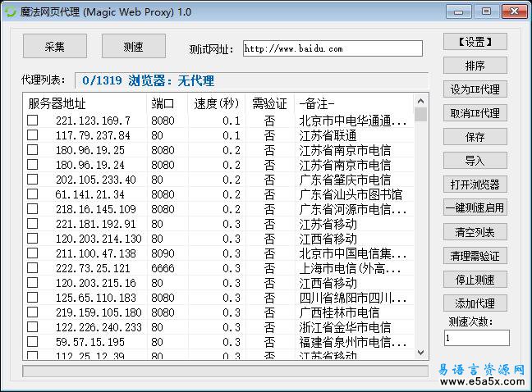Click 设为IE代理 button
This screenshot has width=532, height=392.
click(x=475, y=89)
